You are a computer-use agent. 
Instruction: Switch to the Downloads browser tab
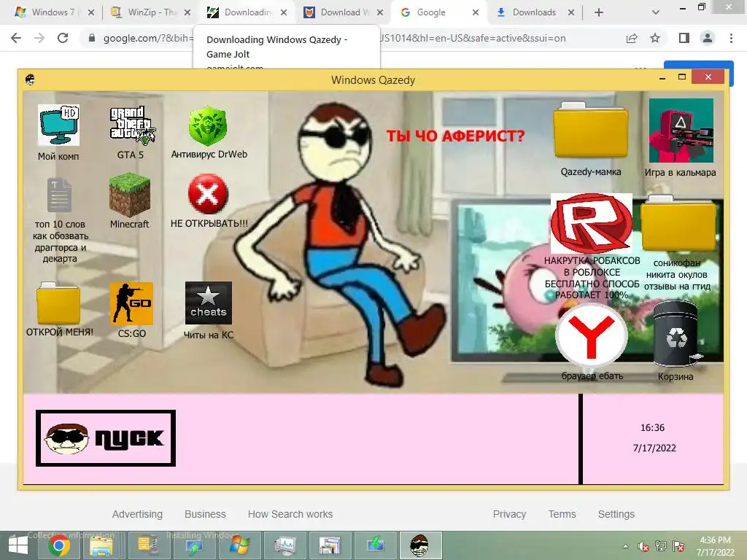[x=534, y=12]
